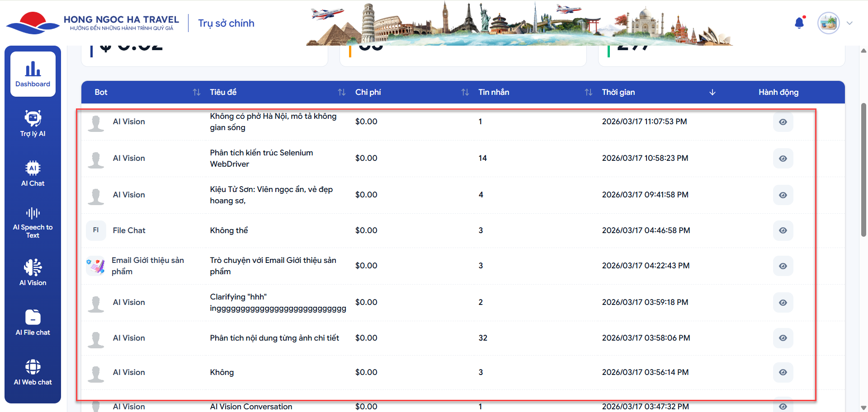Image resolution: width=868 pixels, height=412 pixels.
Task: Open Trợ lý AI assistant icon
Action: [33, 123]
